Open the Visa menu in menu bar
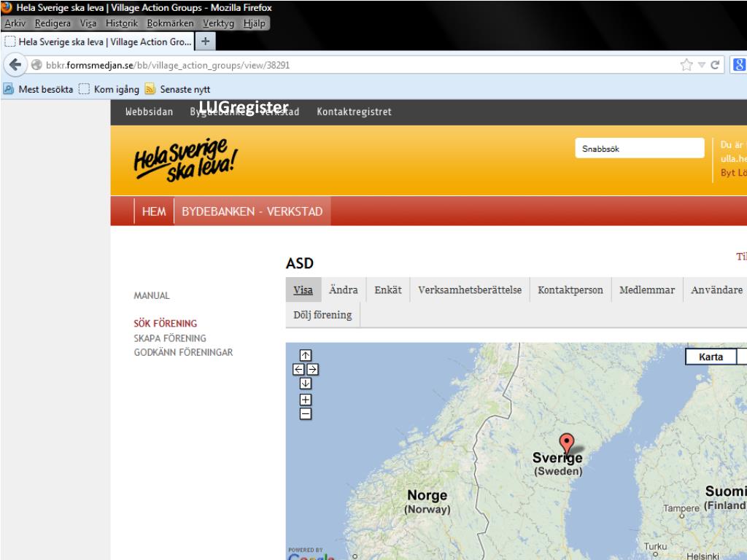The image size is (747, 560). pos(88,23)
